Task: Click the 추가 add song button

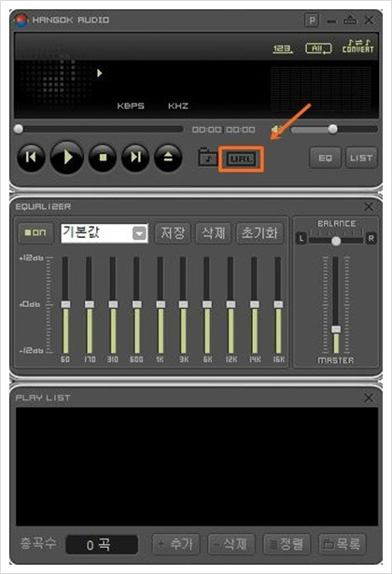Action: coord(175,544)
